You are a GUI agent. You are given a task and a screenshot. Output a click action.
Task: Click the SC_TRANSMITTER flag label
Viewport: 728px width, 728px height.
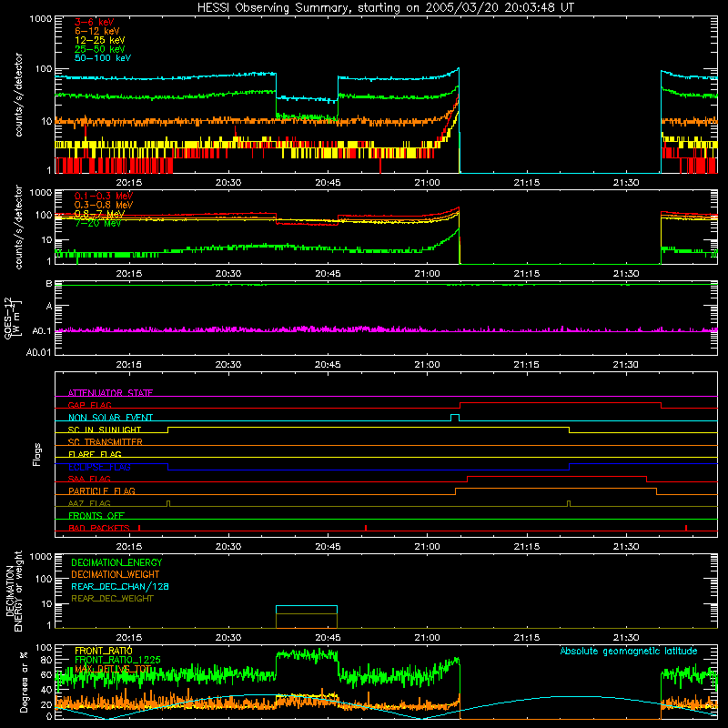pyautogui.click(x=106, y=442)
